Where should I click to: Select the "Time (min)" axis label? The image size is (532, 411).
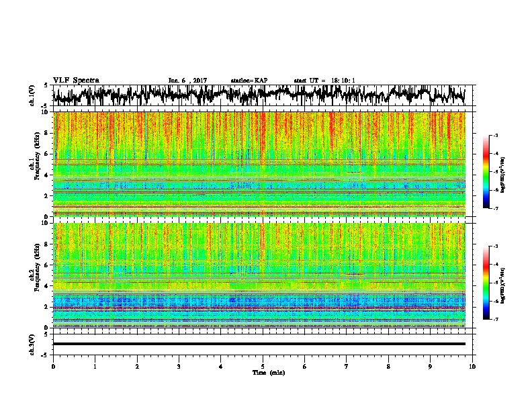point(269,373)
